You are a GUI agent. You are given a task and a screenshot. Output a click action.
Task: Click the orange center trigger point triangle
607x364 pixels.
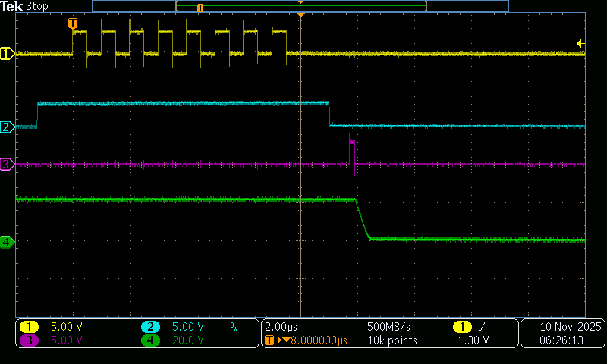click(x=301, y=15)
